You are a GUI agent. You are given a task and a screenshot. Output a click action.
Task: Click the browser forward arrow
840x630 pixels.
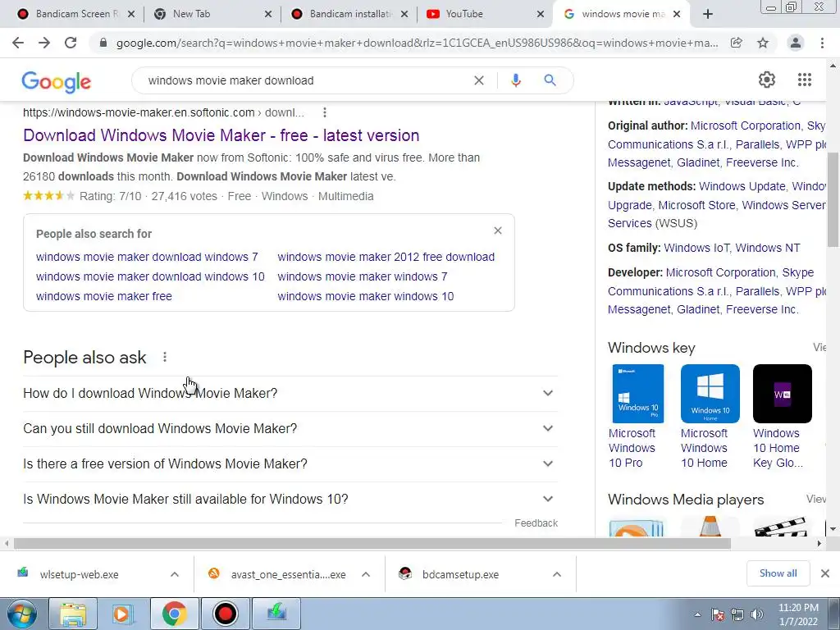point(44,43)
